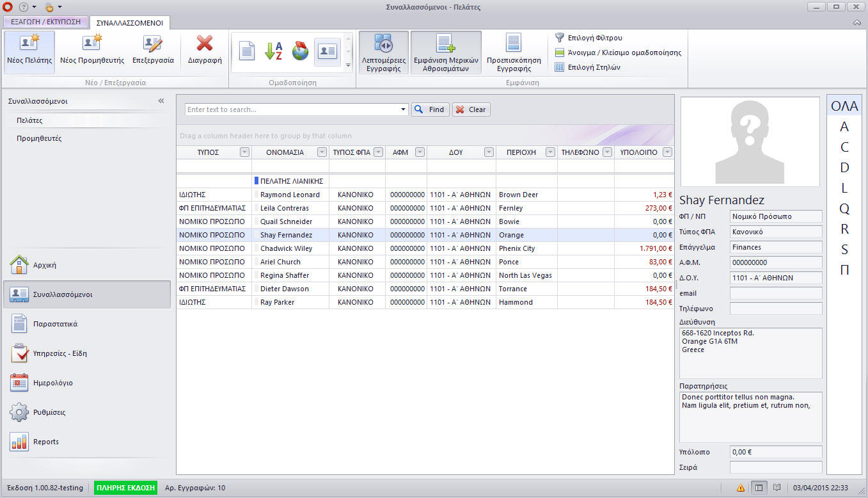Open ΟΝΟΜΑΣΙΑ column filter dropdown
The height and width of the screenshot is (498, 868).
click(322, 152)
